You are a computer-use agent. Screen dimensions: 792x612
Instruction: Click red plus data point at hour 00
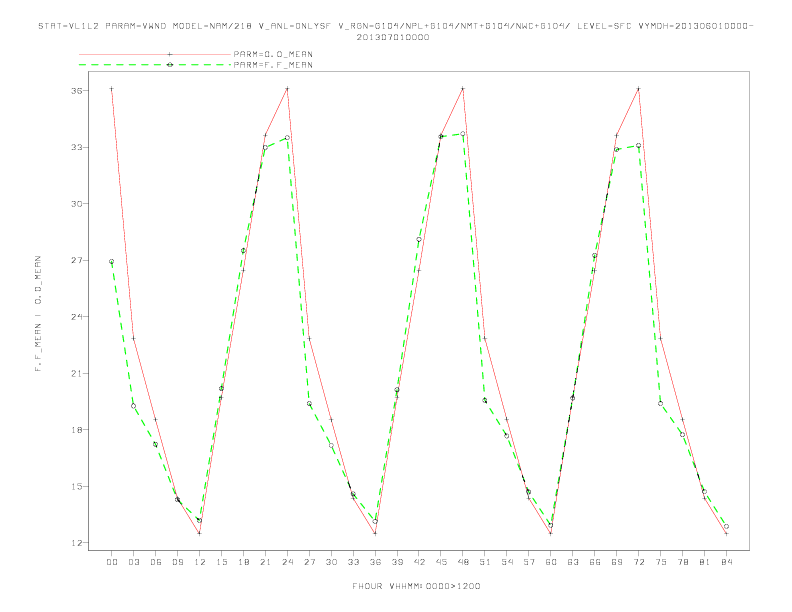click(x=112, y=89)
